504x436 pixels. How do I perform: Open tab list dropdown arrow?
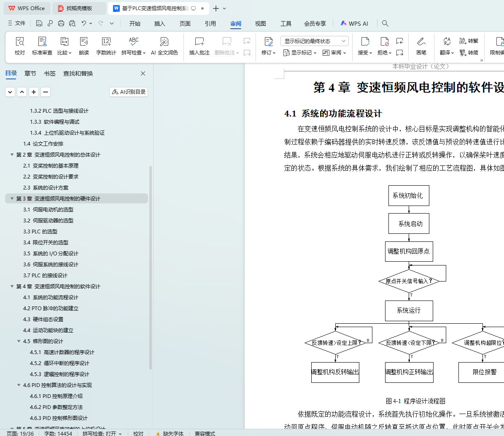tap(224, 8)
